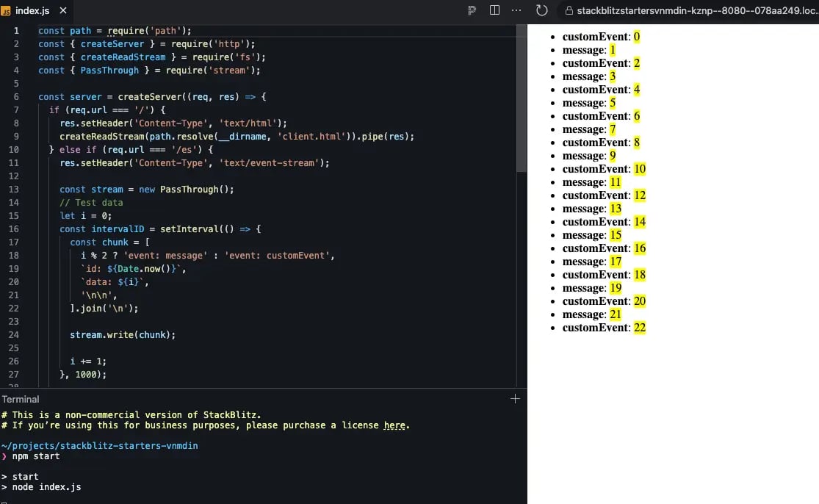Click the Prettier format icon in editor toolbar

pos(472,10)
